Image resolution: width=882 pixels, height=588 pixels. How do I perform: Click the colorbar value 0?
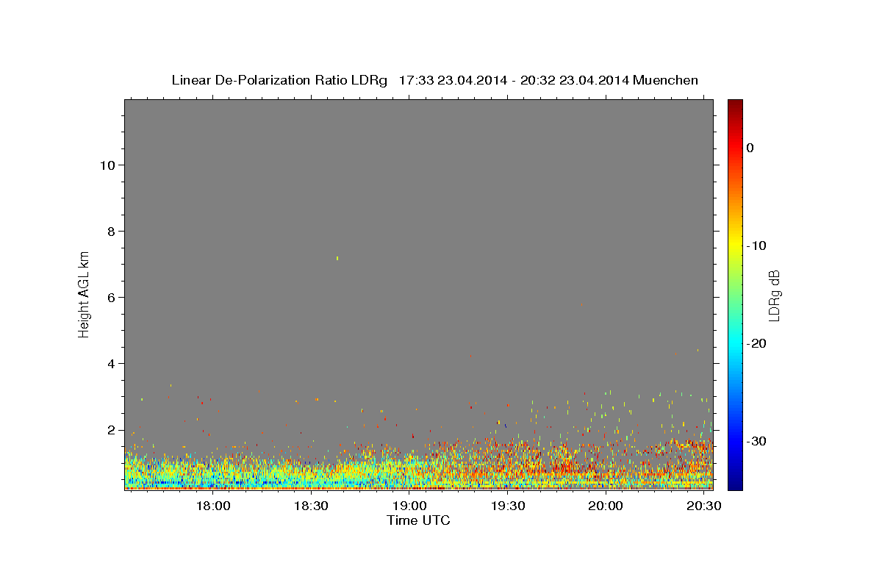[x=750, y=148]
